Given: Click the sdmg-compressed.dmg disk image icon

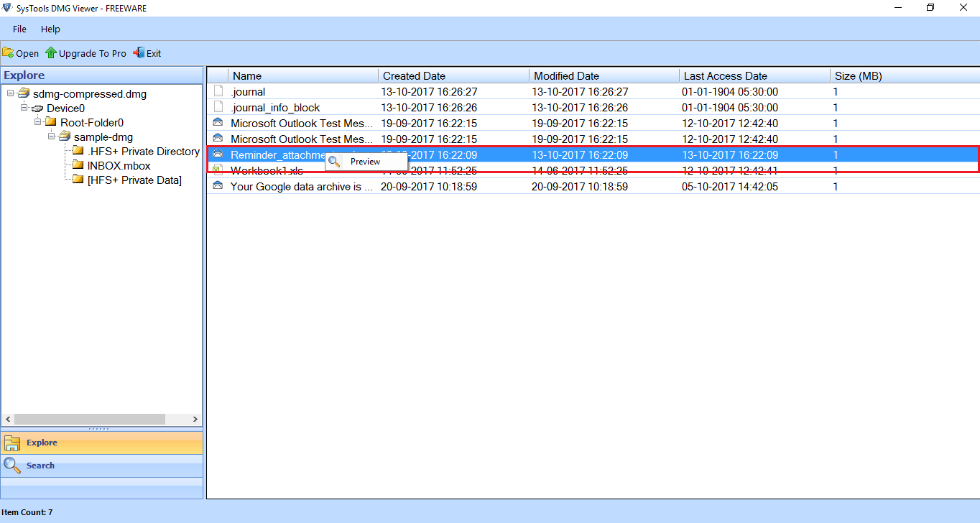Looking at the screenshot, I should (x=24, y=93).
